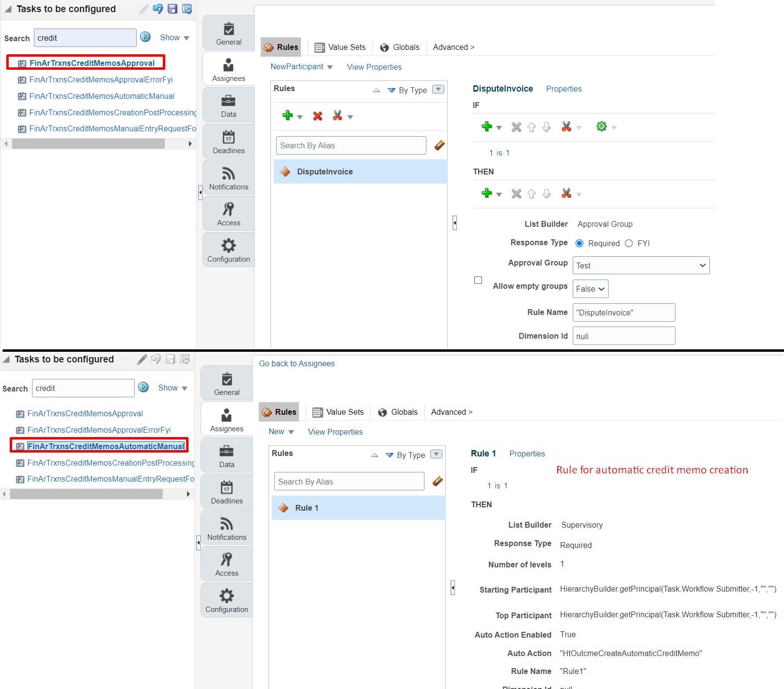Image resolution: width=784 pixels, height=689 pixels.
Task: Switch to the Deadlines panel
Action: click(228, 141)
